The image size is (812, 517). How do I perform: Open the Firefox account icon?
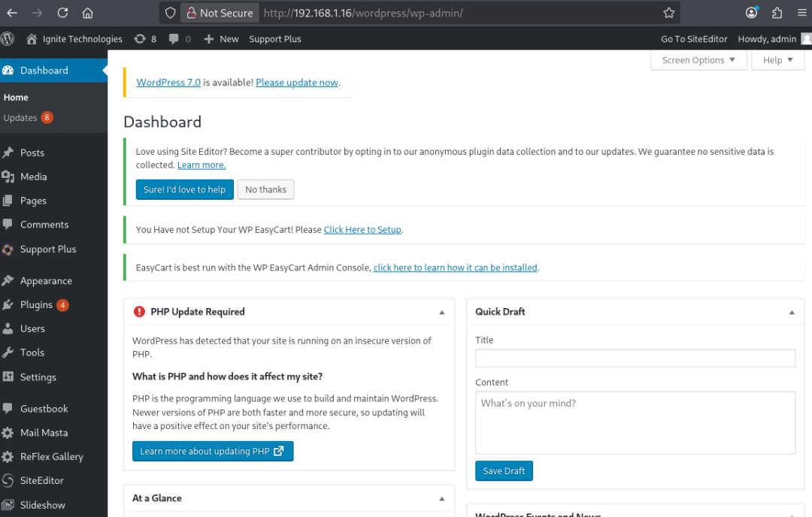point(751,13)
